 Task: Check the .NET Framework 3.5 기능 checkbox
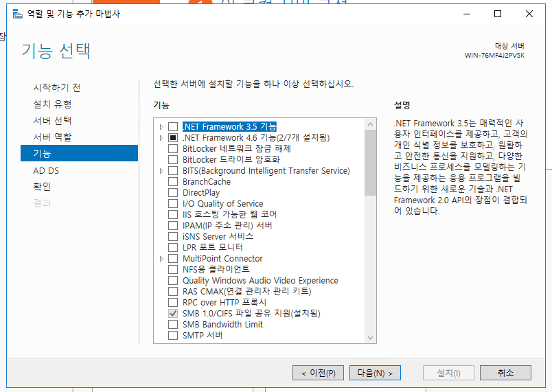[x=173, y=127]
